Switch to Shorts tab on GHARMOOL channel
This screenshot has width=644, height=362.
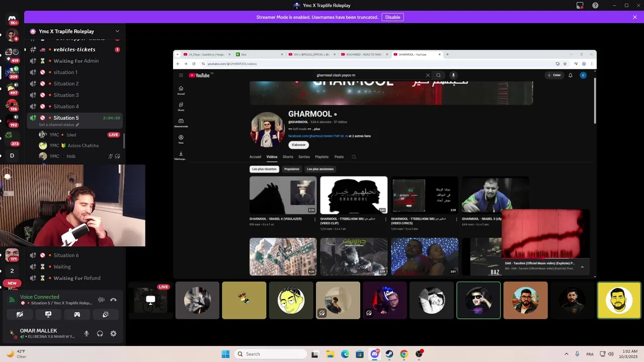[288, 157]
